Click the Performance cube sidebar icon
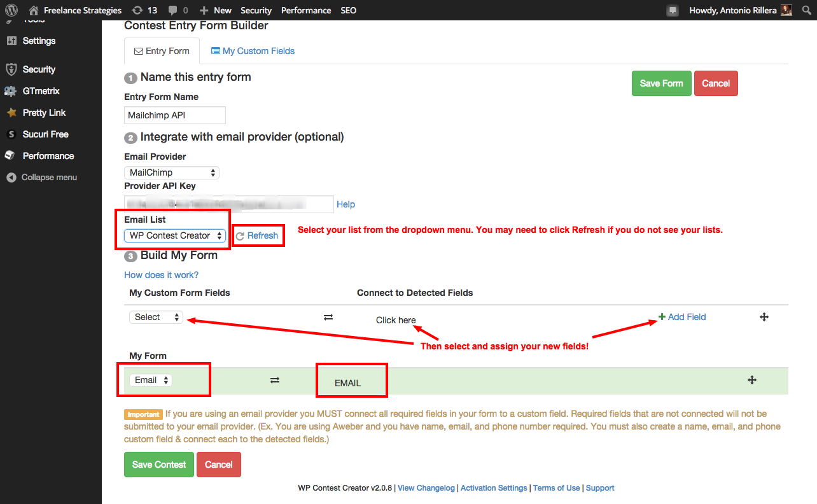The image size is (817, 504). coord(11,156)
